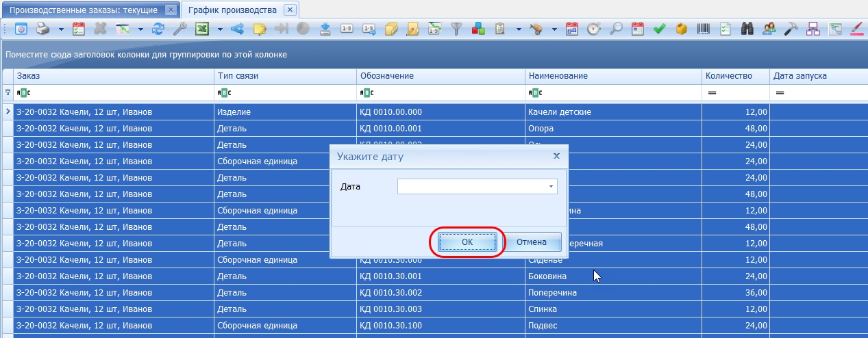Click the 36,00 quantity cell

click(x=736, y=292)
